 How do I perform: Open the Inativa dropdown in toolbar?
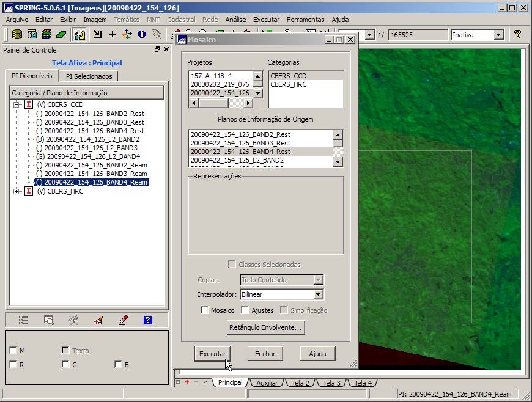pyautogui.click(x=498, y=35)
